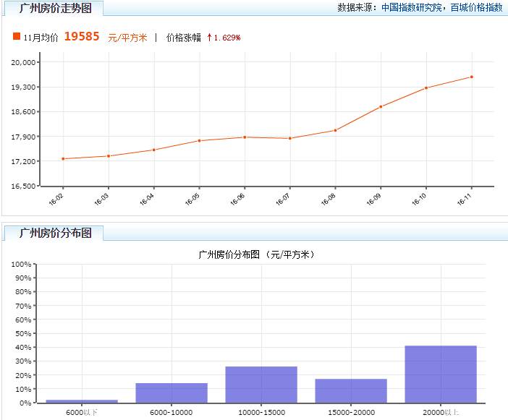Click the 16-11 data point on the trend line
This screenshot has width=508, height=420.
[x=471, y=77]
